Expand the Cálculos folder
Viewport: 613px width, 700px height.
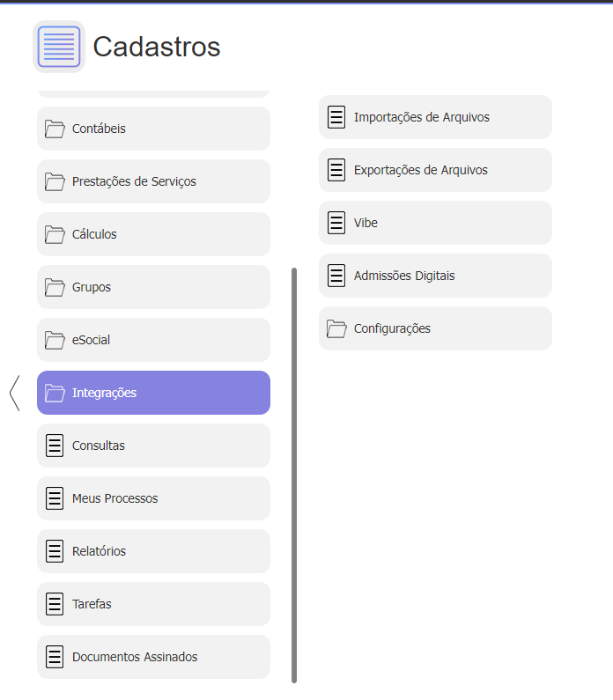click(153, 234)
